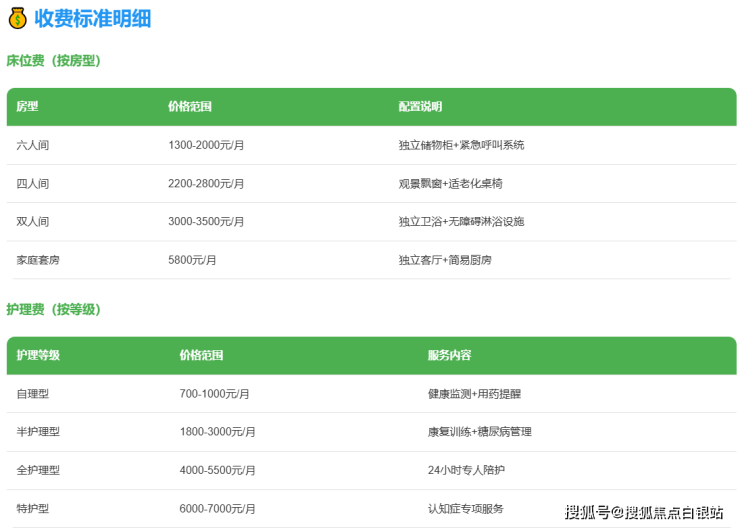Screen dimensions: 740x528
Task: Select the 双人间 room type cell
Action: click(33, 222)
